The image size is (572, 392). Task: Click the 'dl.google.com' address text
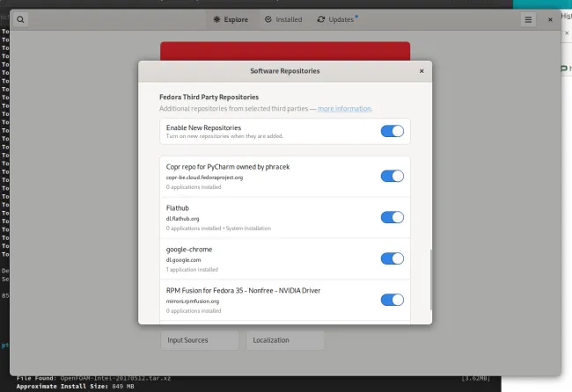point(183,260)
